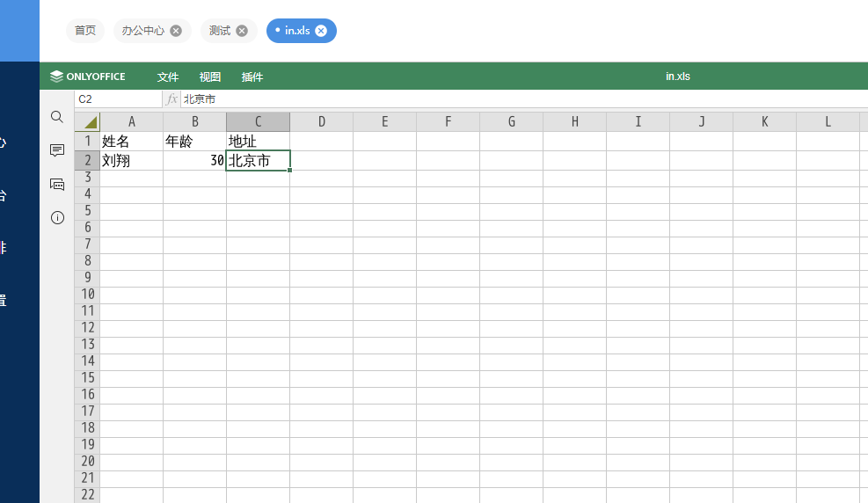The image size is (868, 503).
Task: Select column I header
Action: [638, 121]
